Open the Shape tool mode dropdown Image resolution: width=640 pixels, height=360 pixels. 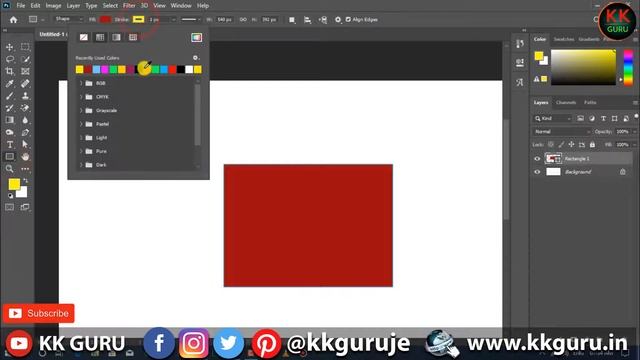69,19
